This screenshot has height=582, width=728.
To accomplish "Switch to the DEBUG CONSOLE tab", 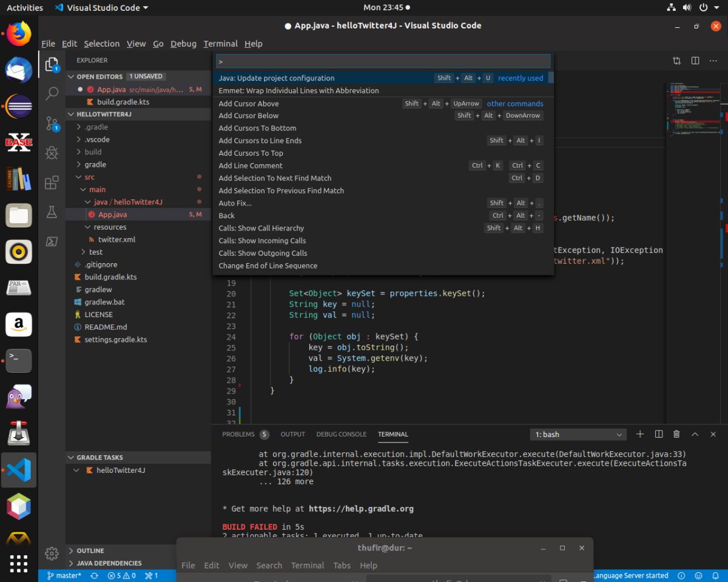I will tap(341, 434).
